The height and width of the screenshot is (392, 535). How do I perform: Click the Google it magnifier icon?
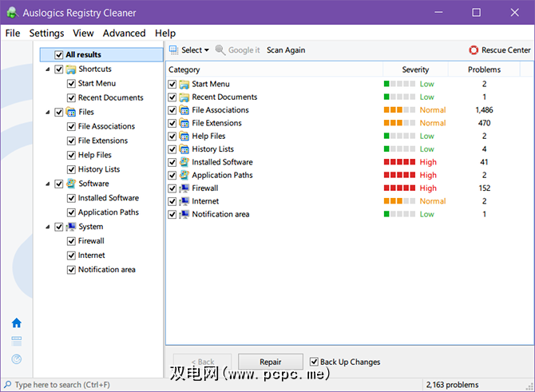[x=220, y=50]
